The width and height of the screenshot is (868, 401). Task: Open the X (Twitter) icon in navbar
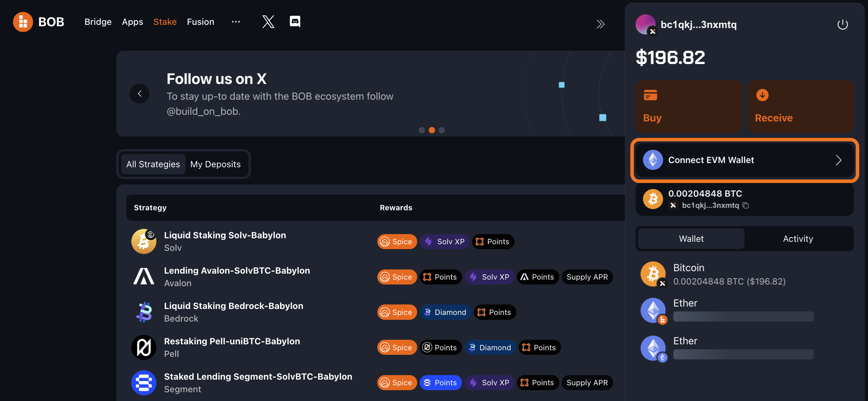click(268, 22)
